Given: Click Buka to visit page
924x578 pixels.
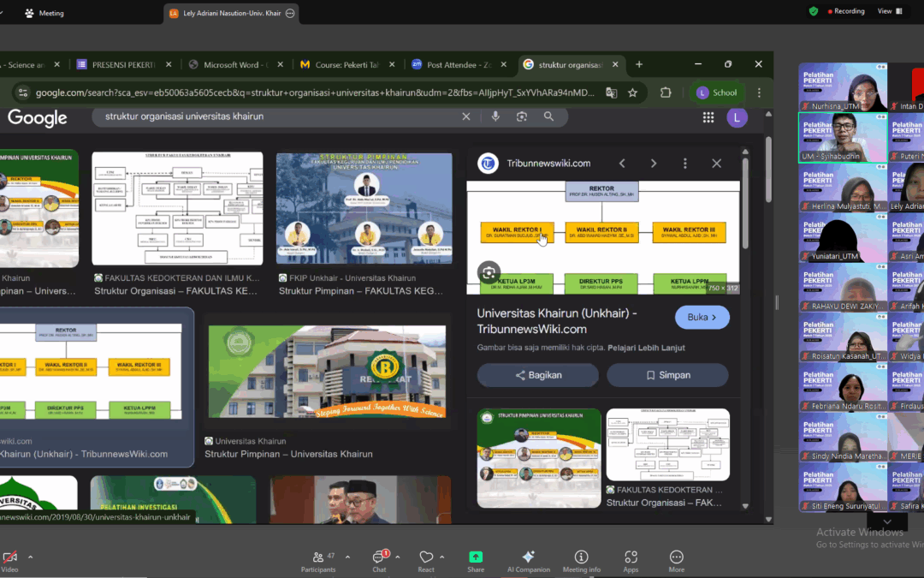Looking at the screenshot, I should [x=702, y=318].
